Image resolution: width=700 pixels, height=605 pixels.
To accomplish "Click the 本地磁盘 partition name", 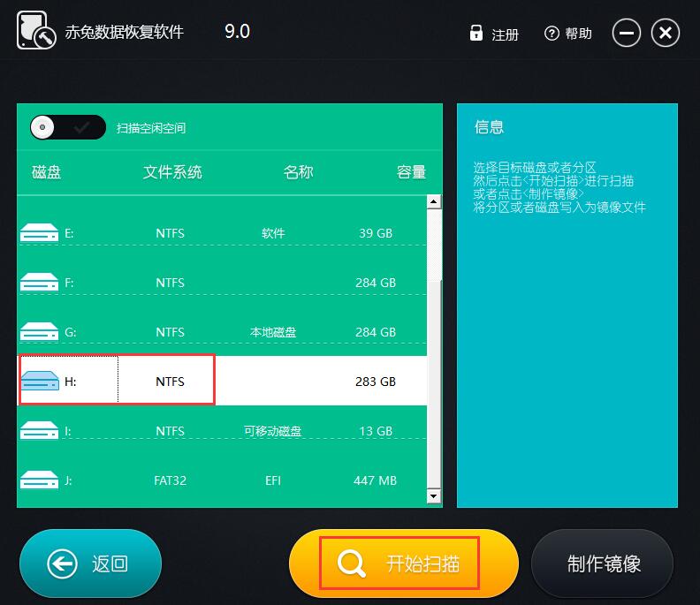I will (x=273, y=332).
